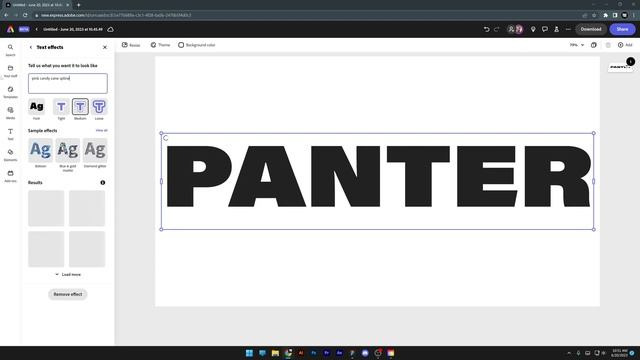Open Search in the left sidebar

point(10,50)
